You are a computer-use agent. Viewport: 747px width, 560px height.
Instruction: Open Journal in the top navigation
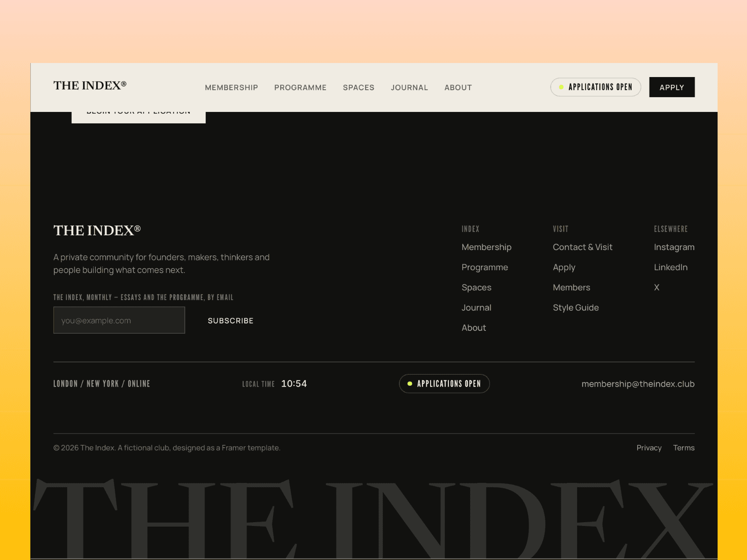coord(409,88)
